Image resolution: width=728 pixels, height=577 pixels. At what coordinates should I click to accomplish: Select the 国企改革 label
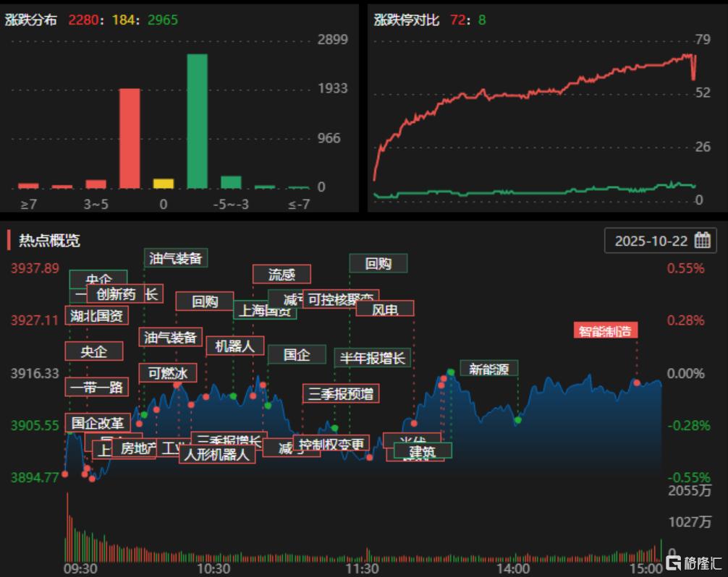[x=98, y=422]
